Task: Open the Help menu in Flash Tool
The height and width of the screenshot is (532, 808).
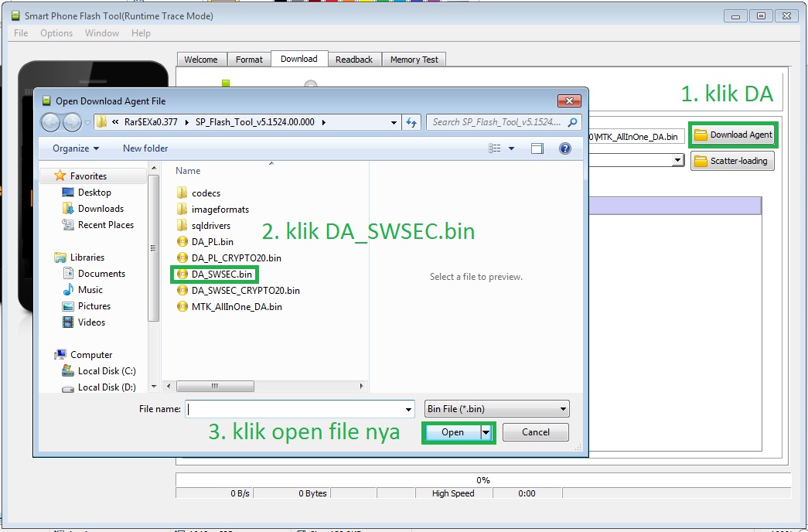Action: [x=141, y=33]
